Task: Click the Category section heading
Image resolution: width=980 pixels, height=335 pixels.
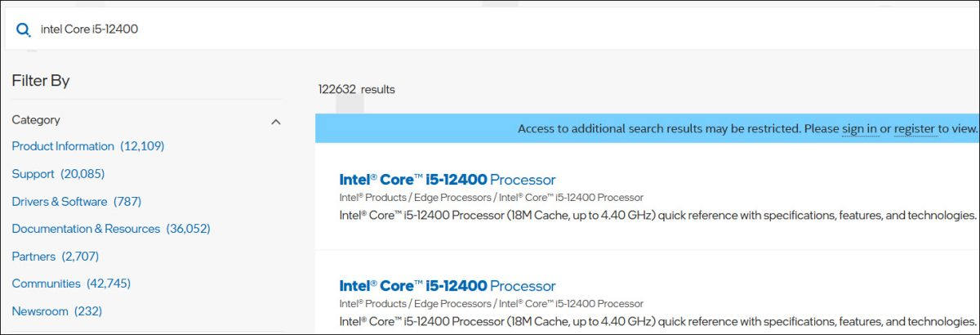Action: (x=36, y=120)
